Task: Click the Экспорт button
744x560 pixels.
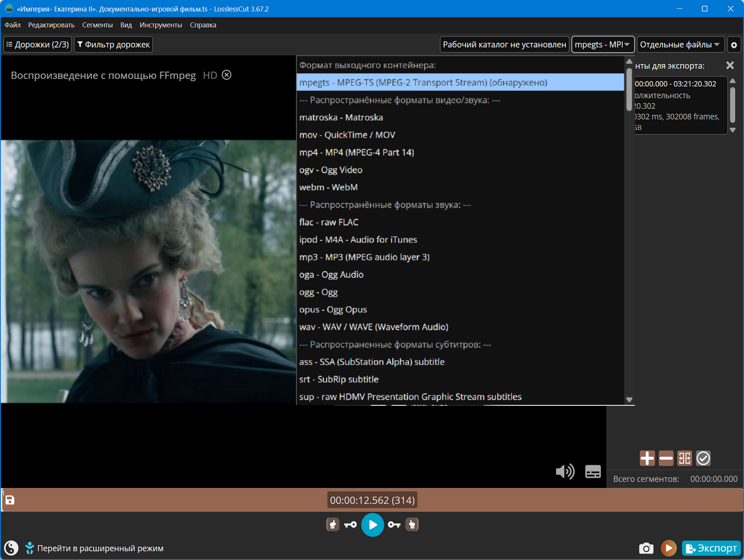Action: tap(711, 548)
